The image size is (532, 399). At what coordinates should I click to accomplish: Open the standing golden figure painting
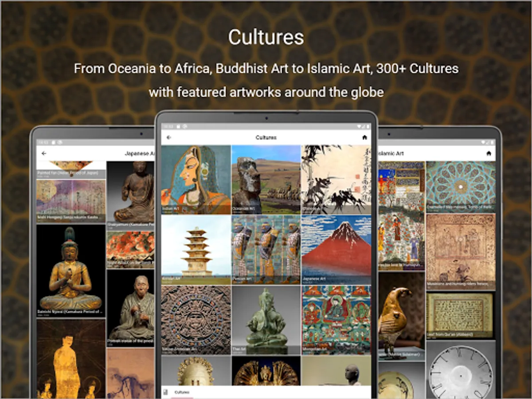click(x=71, y=358)
